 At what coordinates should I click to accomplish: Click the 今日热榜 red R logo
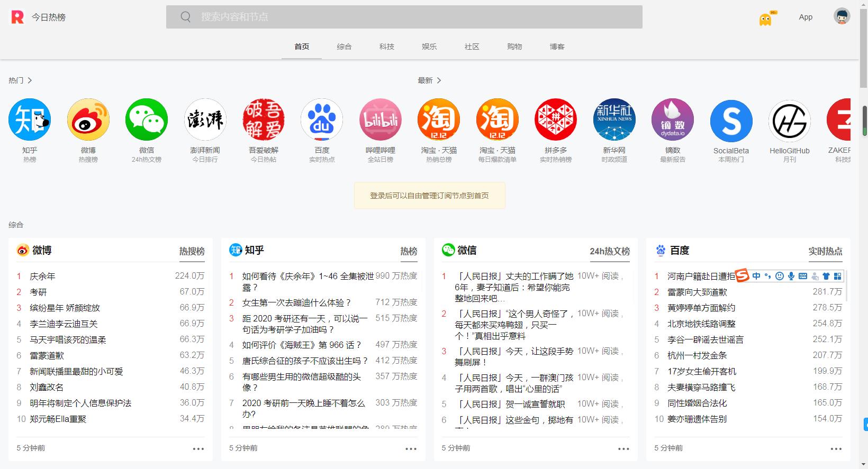click(x=17, y=17)
